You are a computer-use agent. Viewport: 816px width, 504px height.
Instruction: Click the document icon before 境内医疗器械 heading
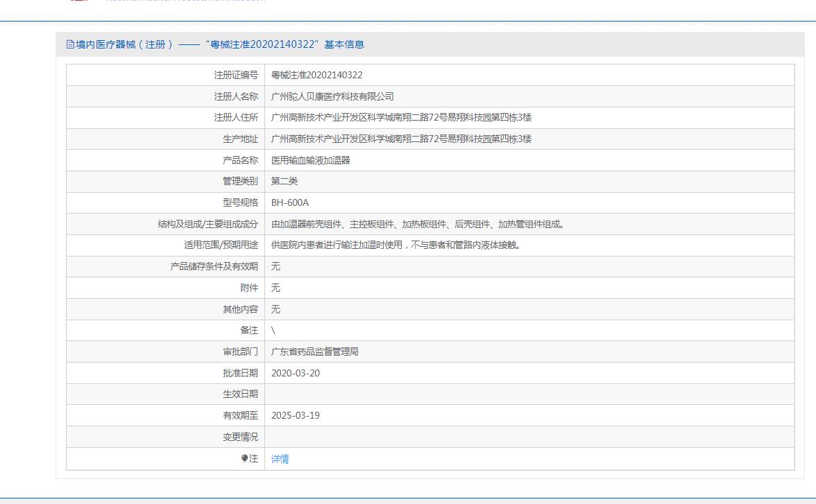70,44
